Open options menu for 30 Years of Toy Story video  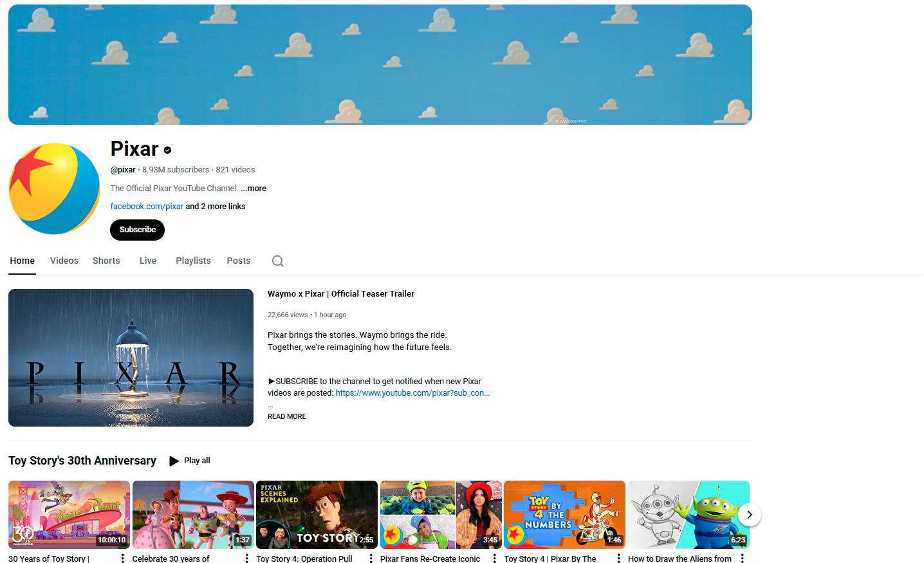(x=122, y=558)
